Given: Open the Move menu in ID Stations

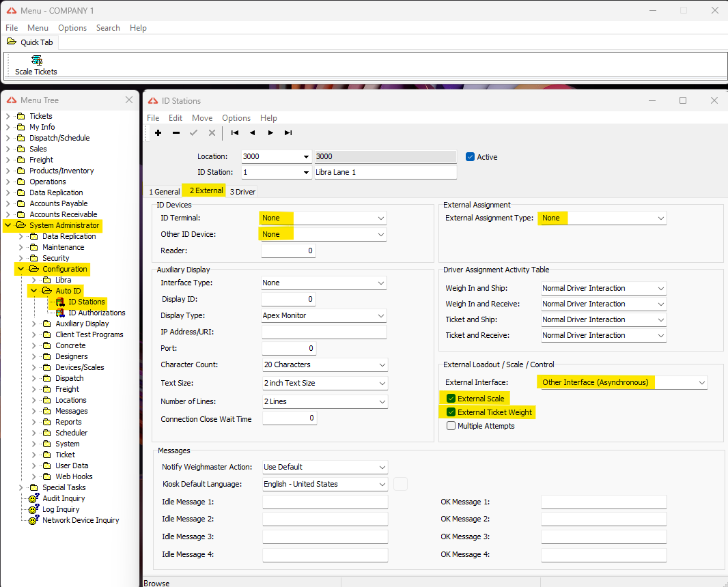Looking at the screenshot, I should click(x=202, y=118).
